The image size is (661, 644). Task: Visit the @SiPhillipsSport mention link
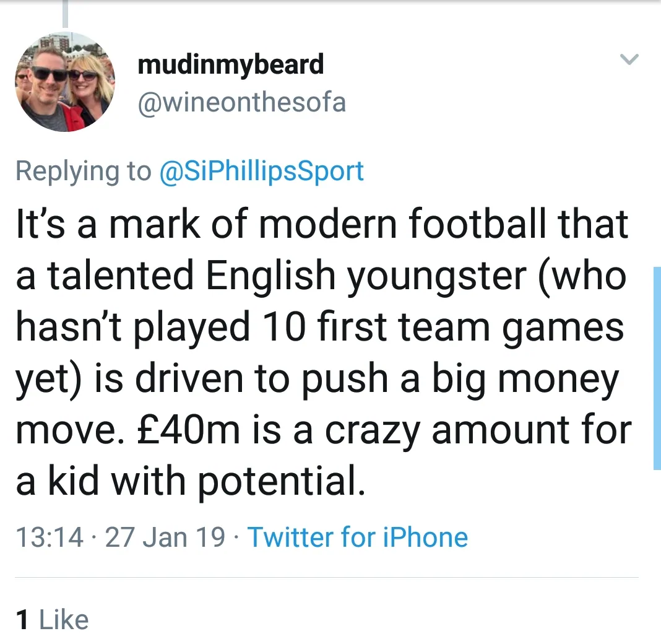coord(262,171)
